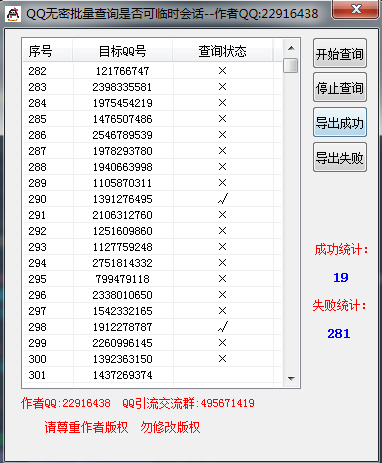
Task: Click the failure count value 281
Action: (x=339, y=334)
